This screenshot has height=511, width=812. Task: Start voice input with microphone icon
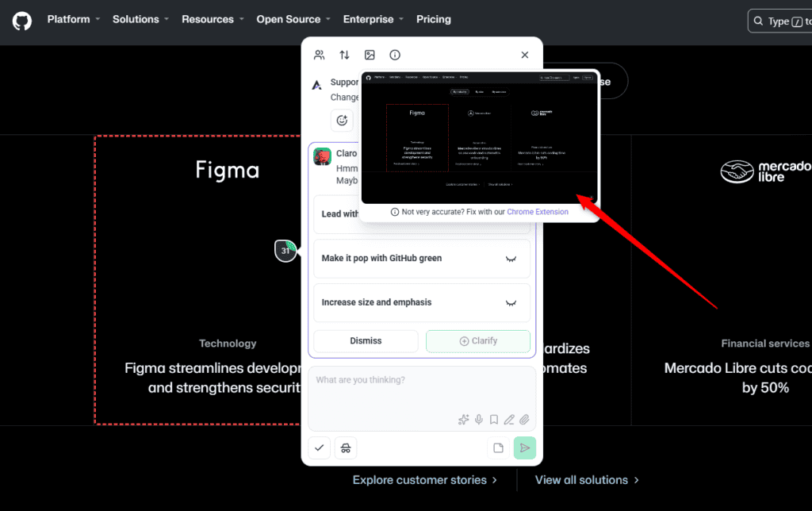tap(479, 419)
